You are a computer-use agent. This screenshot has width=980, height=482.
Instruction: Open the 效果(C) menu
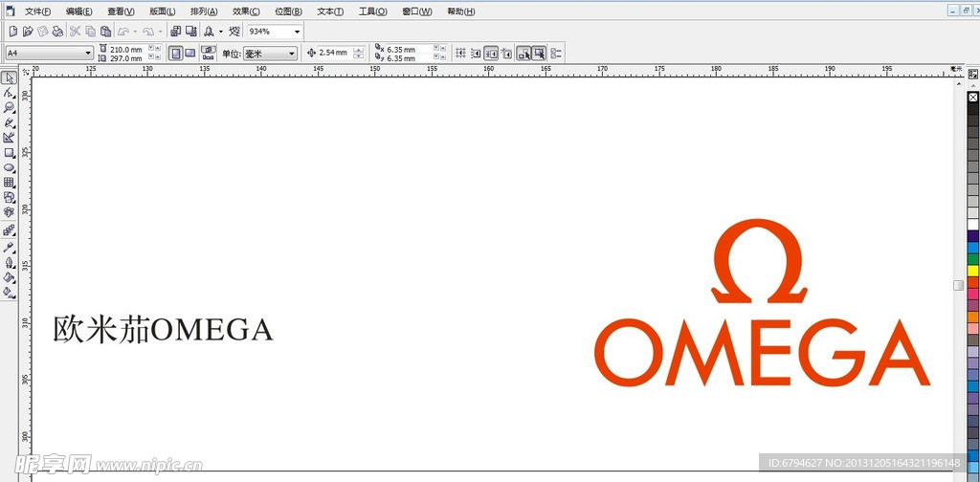[x=246, y=11]
